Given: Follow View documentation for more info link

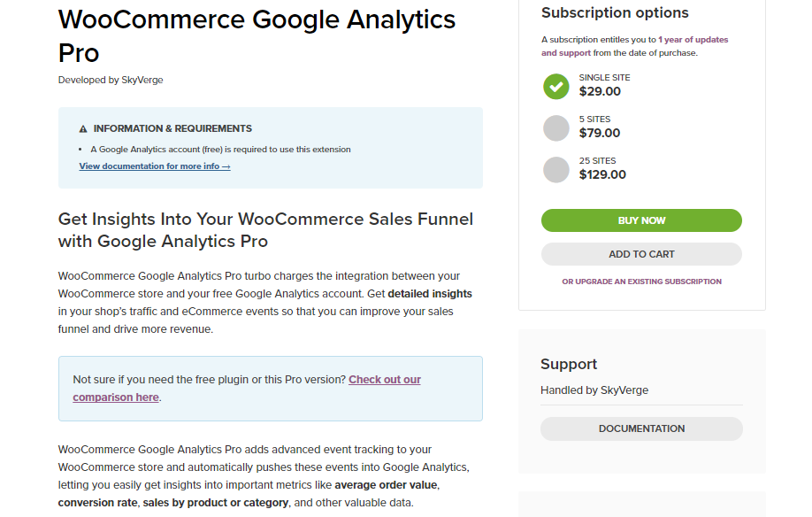Looking at the screenshot, I should tap(155, 166).
